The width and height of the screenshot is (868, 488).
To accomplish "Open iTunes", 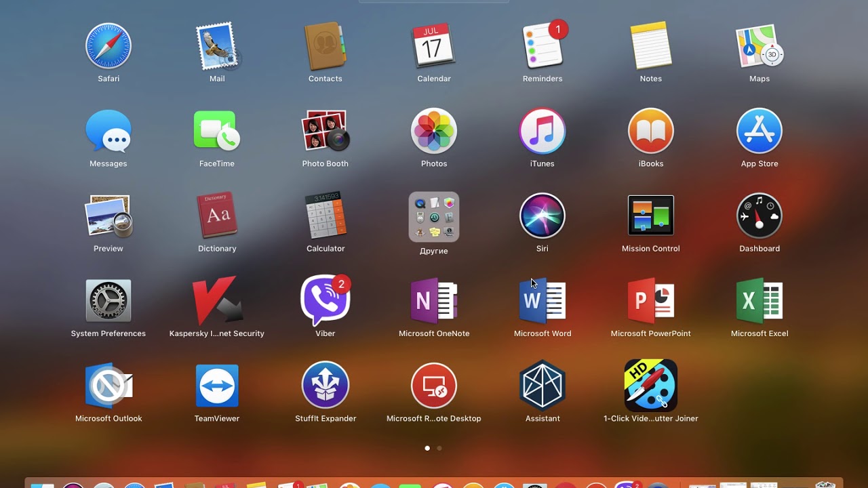I will pos(542,131).
